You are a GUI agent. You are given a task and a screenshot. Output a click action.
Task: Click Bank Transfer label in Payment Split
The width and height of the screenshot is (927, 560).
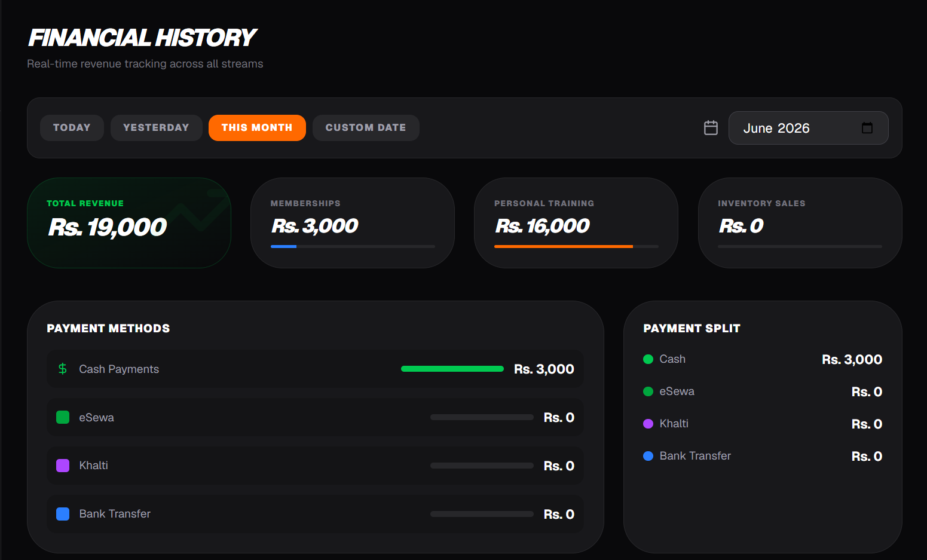[695, 456]
